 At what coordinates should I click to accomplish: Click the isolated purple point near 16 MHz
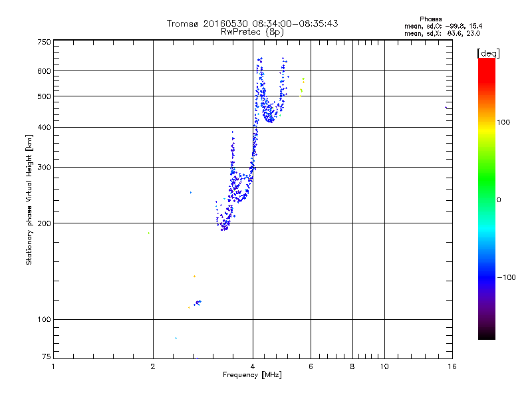[x=446, y=108]
